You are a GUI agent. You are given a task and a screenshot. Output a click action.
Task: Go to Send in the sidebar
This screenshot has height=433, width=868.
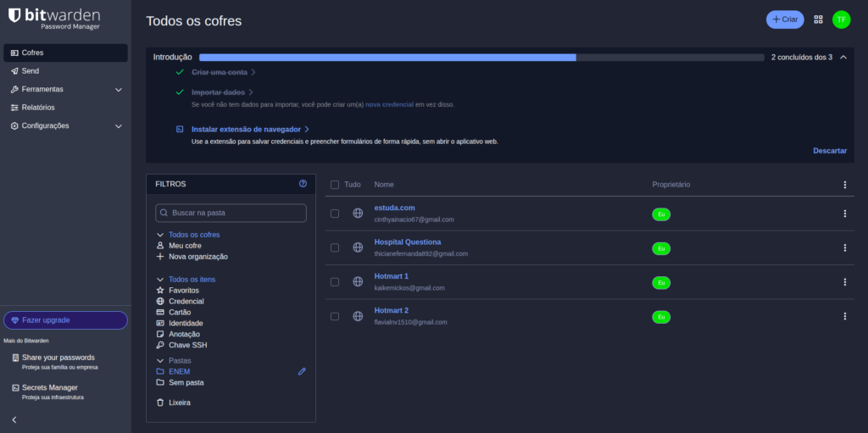65,71
